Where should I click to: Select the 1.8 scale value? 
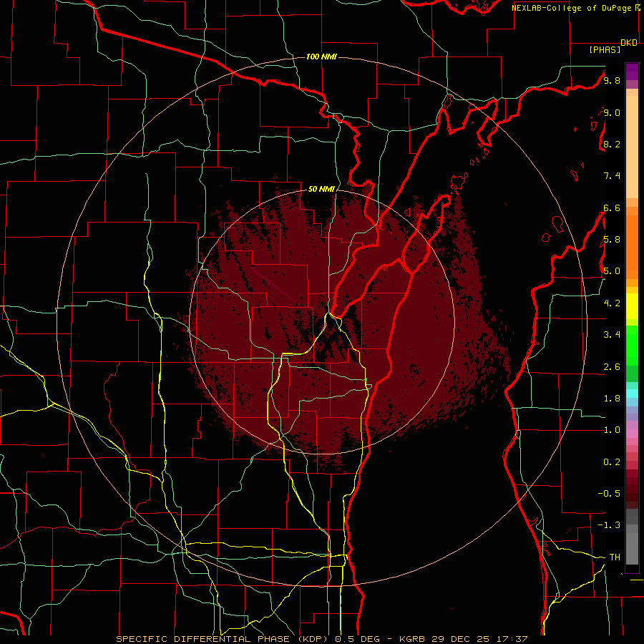[x=612, y=398]
